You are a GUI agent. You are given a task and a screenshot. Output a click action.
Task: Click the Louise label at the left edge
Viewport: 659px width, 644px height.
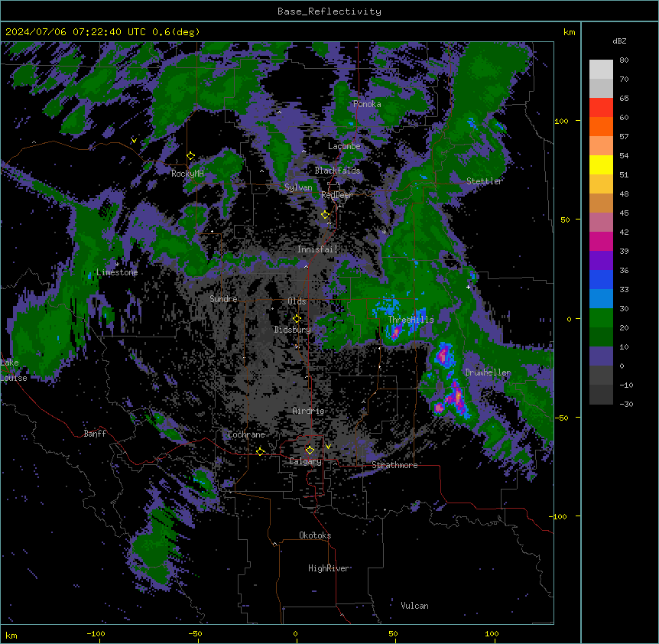click(14, 378)
